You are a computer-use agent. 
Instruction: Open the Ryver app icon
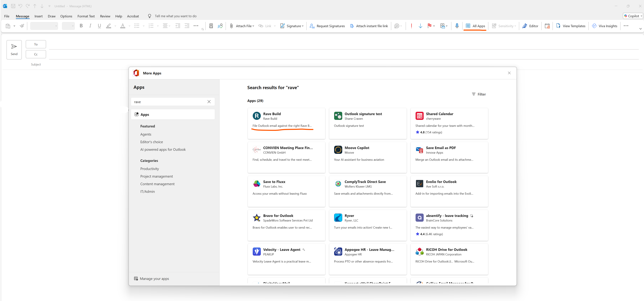click(338, 218)
